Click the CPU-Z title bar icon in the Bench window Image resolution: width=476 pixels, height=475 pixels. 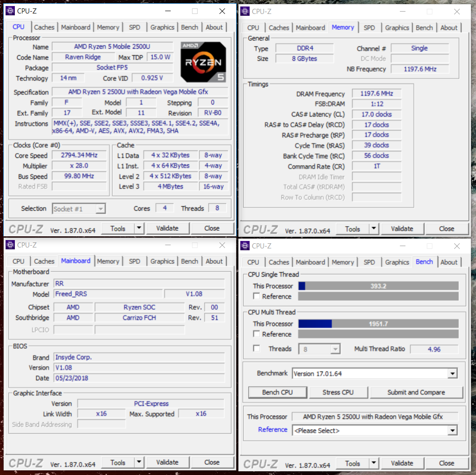coord(245,246)
